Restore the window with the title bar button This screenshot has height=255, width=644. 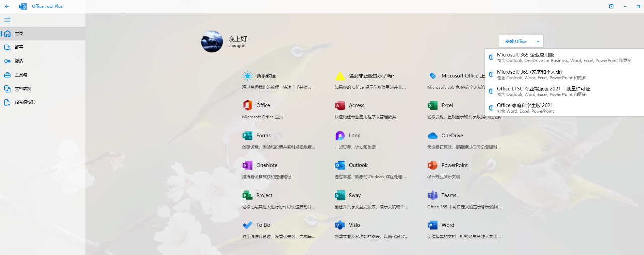[639, 6]
